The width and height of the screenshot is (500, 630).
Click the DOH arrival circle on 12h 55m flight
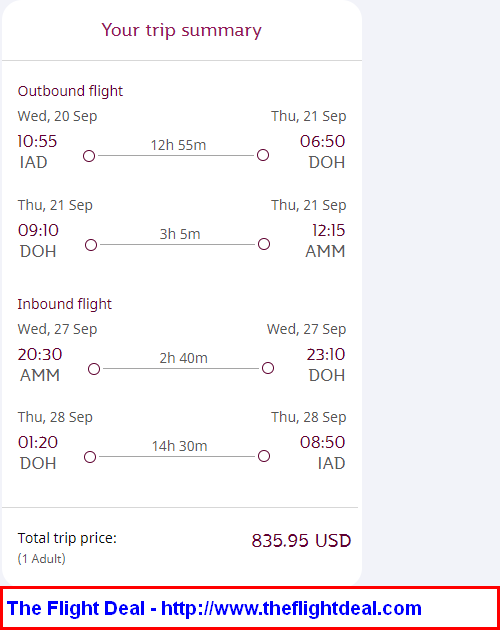click(x=263, y=155)
